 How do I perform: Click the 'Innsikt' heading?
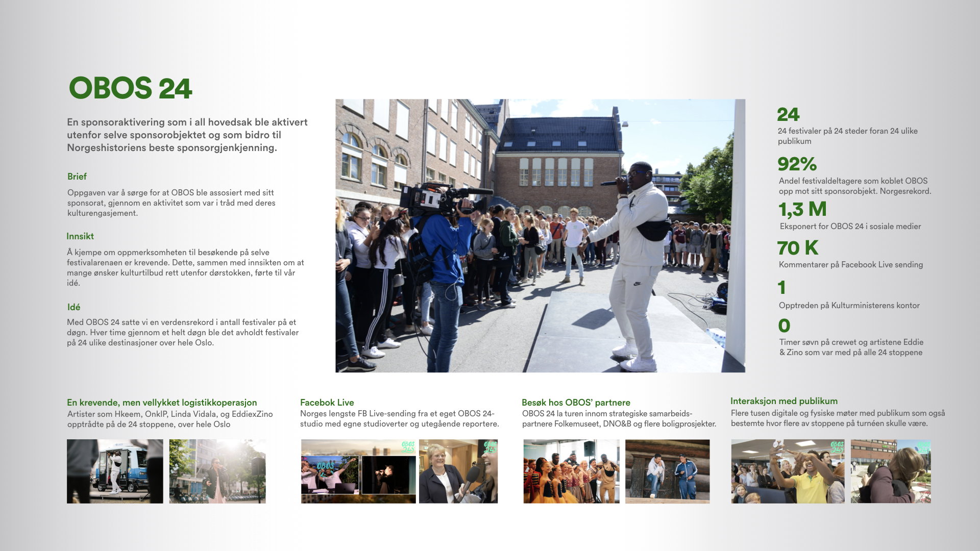click(x=80, y=236)
